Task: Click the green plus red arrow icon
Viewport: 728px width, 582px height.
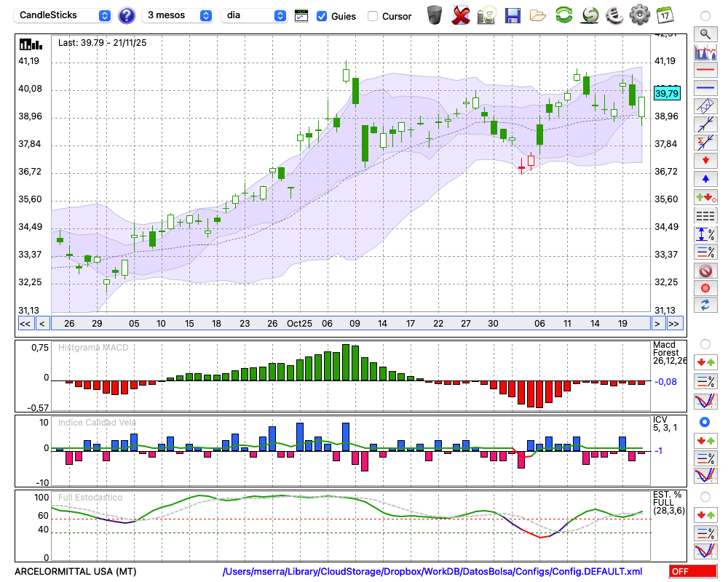Action: tap(705, 197)
